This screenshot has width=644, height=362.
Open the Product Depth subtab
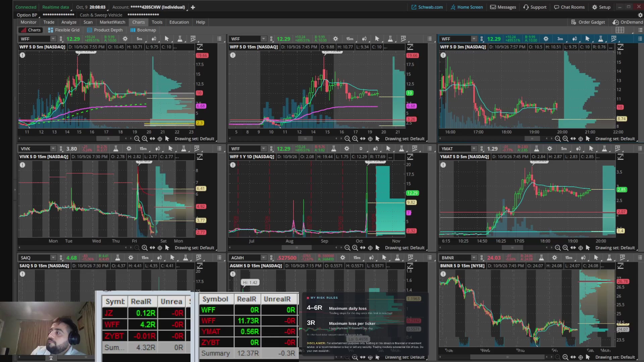(x=105, y=30)
